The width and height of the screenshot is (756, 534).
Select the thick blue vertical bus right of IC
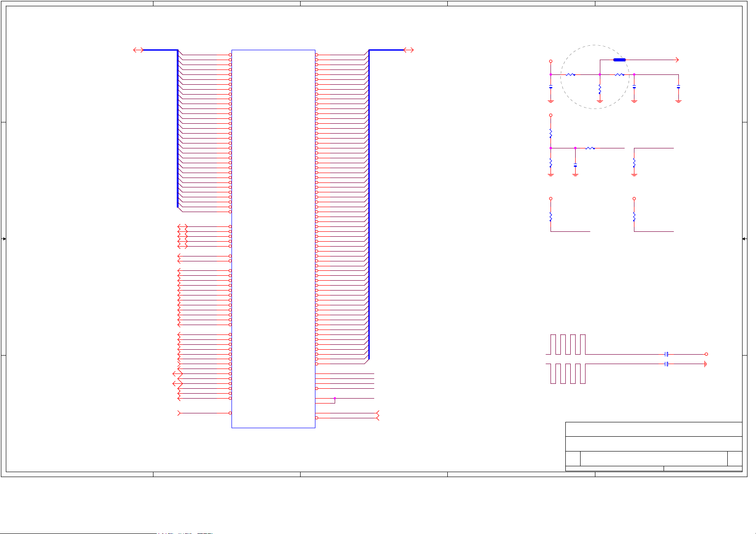click(x=369, y=205)
